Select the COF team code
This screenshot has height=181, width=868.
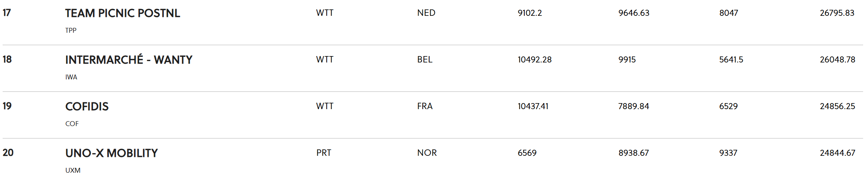(x=72, y=123)
